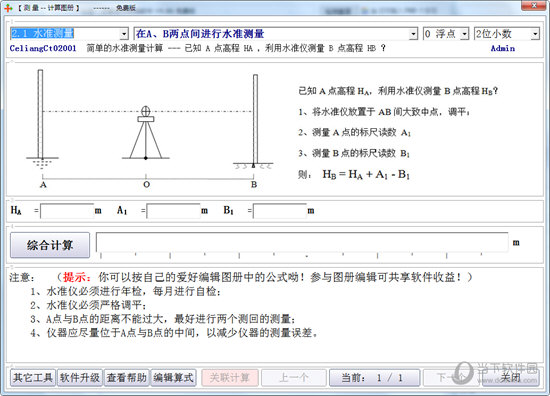Click note '2、水准仪必须严格调平'
Screen dimensions: 550x396
(88, 305)
